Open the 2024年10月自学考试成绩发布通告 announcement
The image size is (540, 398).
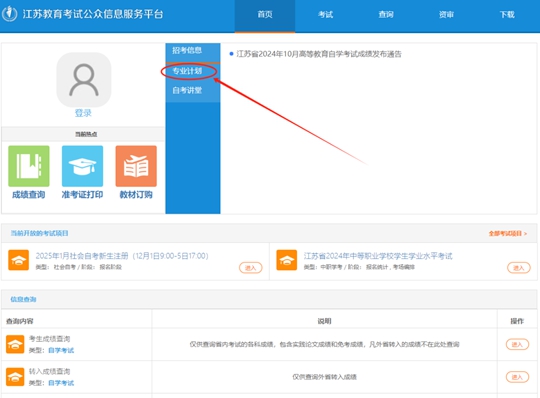pyautogui.click(x=319, y=54)
